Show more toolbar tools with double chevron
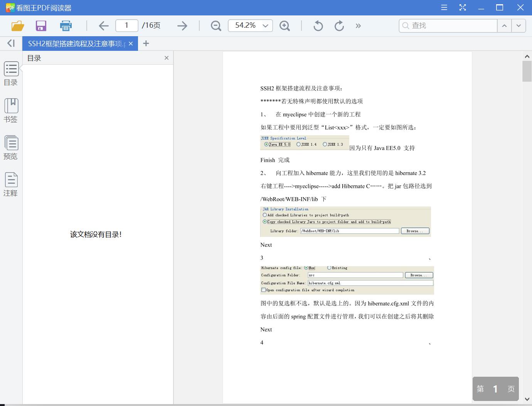Image resolution: width=532 pixels, height=406 pixels. coord(359,26)
